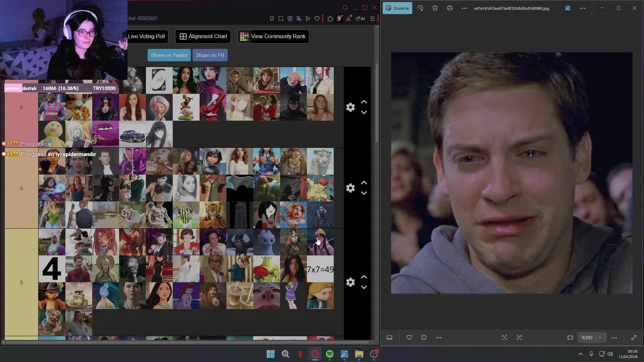
Task: Click Düzenle to edit the image
Action: [x=397, y=8]
